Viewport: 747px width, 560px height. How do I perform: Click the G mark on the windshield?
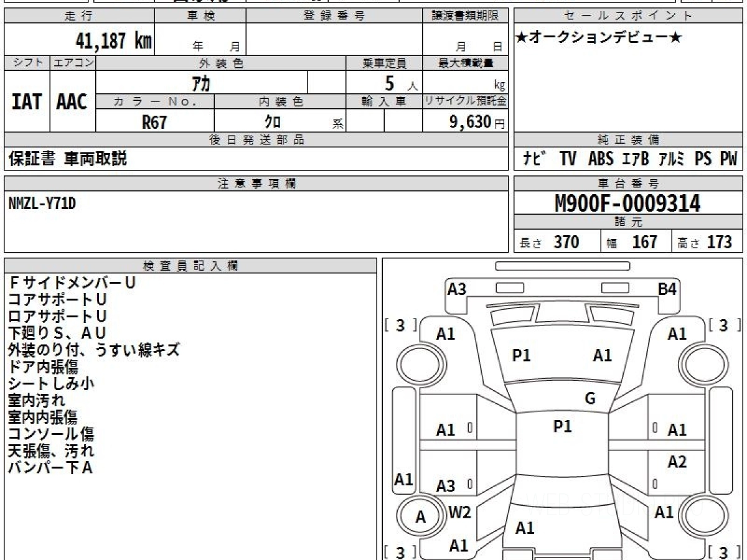click(x=590, y=399)
